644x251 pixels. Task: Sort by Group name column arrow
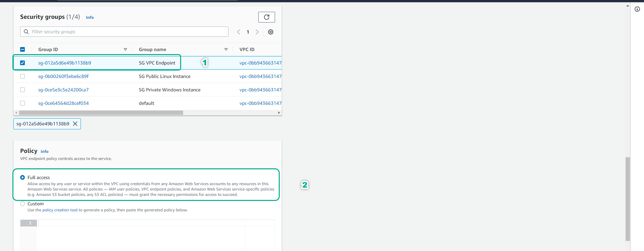point(226,49)
